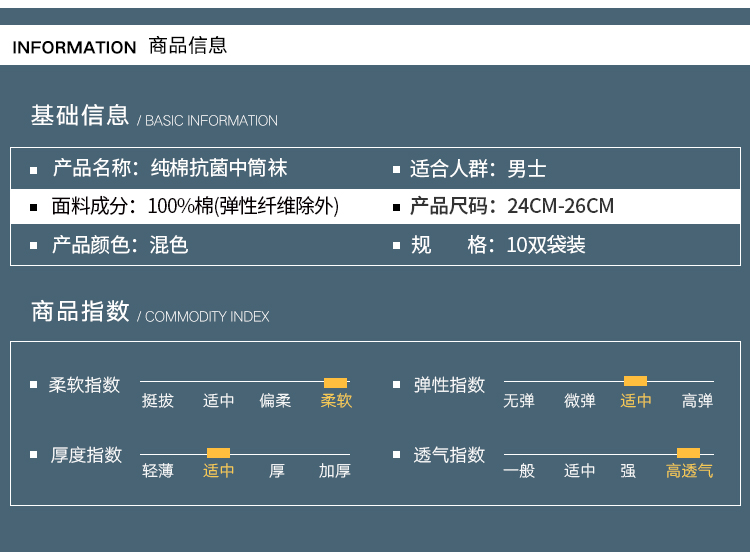This screenshot has height=560, width=750.
Task: Choose the 高弹 elasticity level
Action: (x=697, y=401)
